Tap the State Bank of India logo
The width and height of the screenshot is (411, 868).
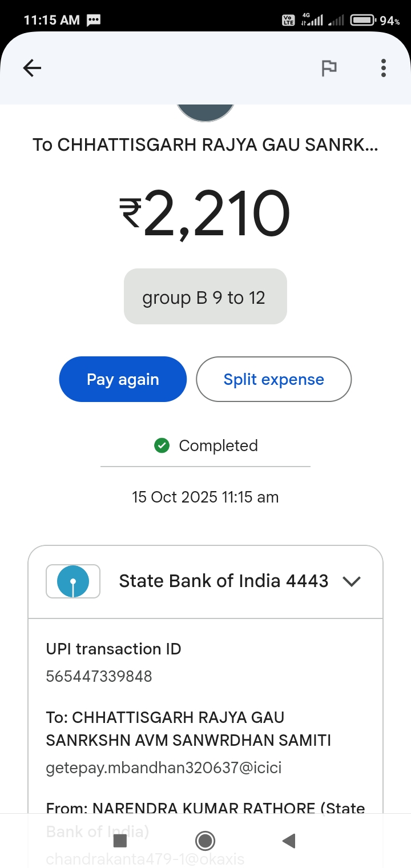click(x=73, y=581)
